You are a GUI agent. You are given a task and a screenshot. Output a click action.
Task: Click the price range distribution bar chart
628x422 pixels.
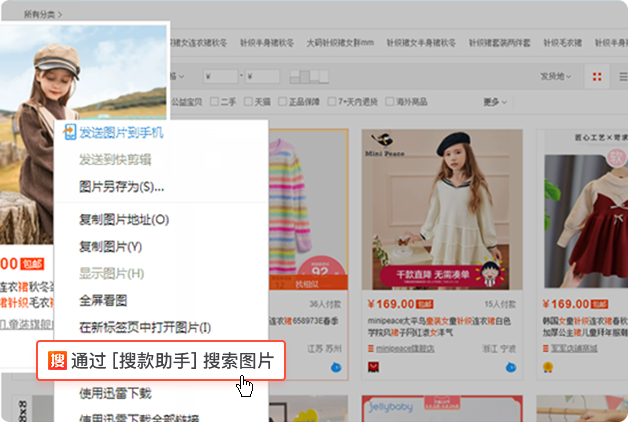coord(309,76)
